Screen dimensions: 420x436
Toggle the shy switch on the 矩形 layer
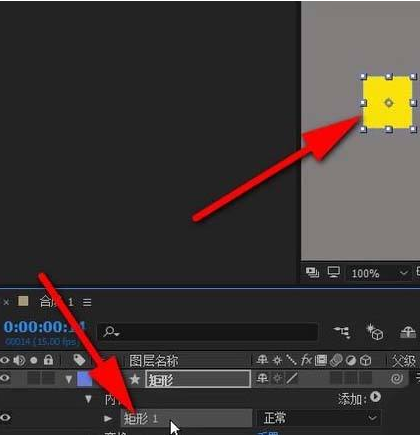coord(262,378)
